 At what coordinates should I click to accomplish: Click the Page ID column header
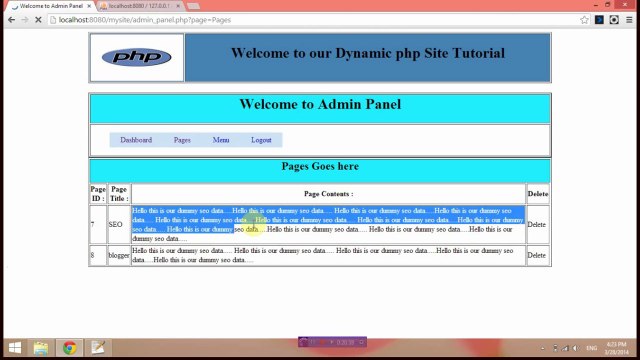pos(98,194)
